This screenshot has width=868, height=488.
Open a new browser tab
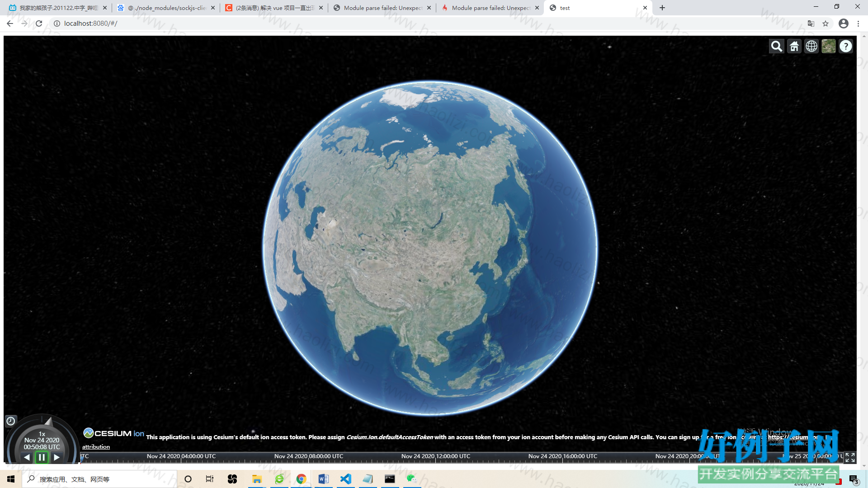[x=662, y=8]
